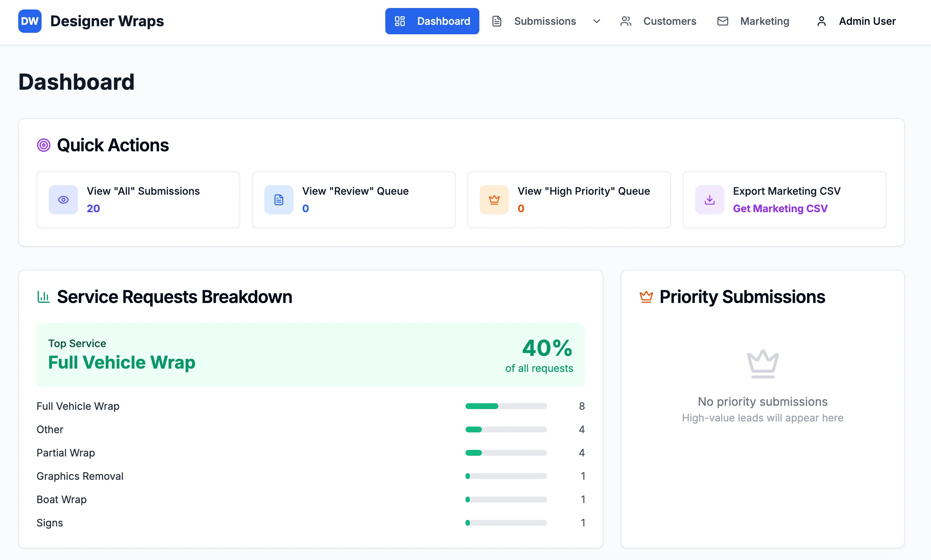Click the Other row label
The image size is (931, 560).
tap(50, 429)
